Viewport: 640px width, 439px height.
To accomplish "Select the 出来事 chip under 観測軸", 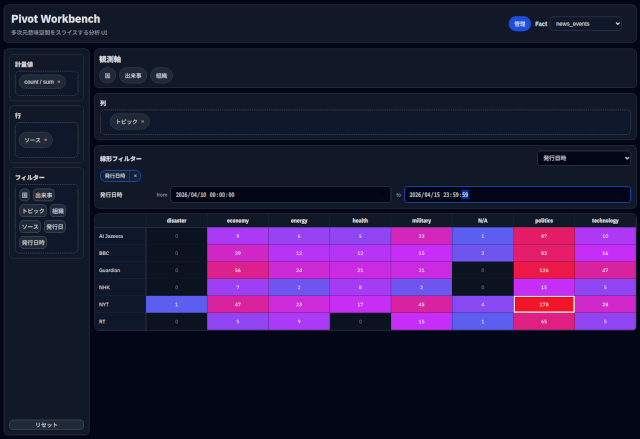I will pyautogui.click(x=133, y=75).
